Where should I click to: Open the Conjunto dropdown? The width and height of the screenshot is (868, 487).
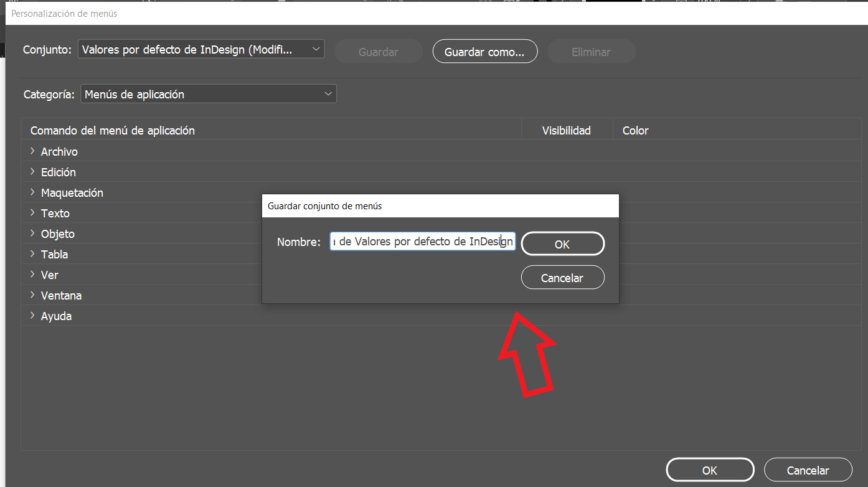click(x=200, y=49)
